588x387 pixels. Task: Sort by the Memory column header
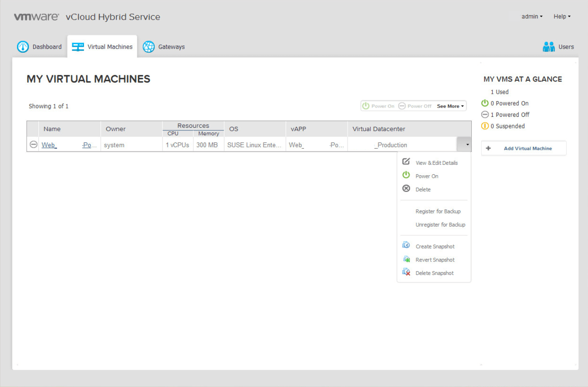pyautogui.click(x=209, y=133)
